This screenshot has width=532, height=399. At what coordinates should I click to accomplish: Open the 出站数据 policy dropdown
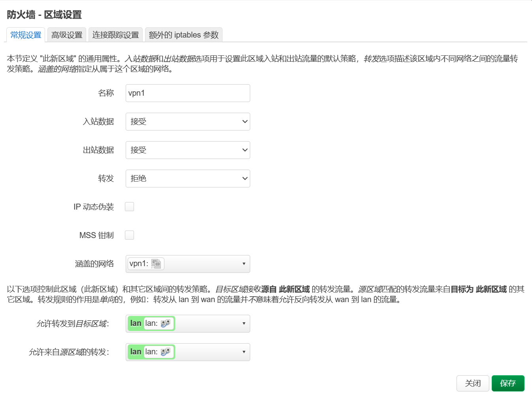(x=188, y=150)
